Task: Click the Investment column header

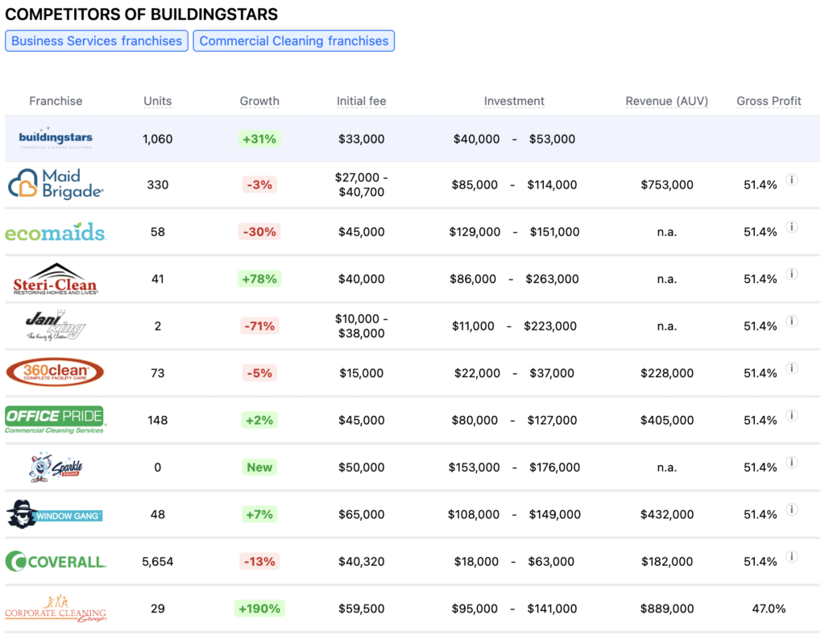Action: pos(514,101)
